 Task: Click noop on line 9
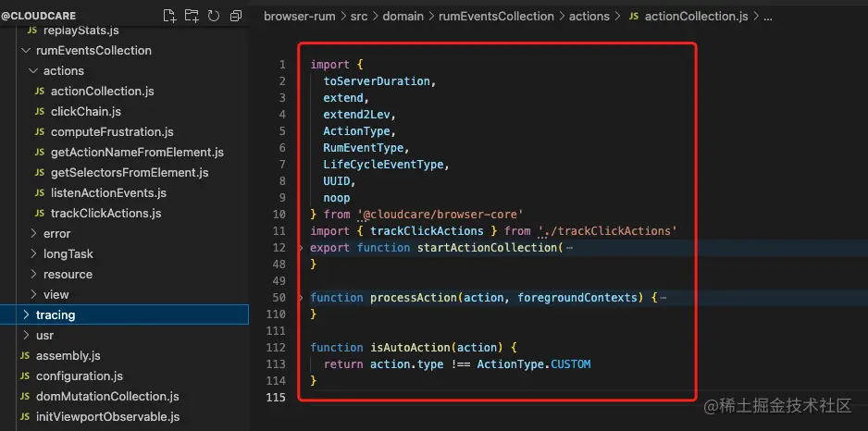[x=337, y=198]
